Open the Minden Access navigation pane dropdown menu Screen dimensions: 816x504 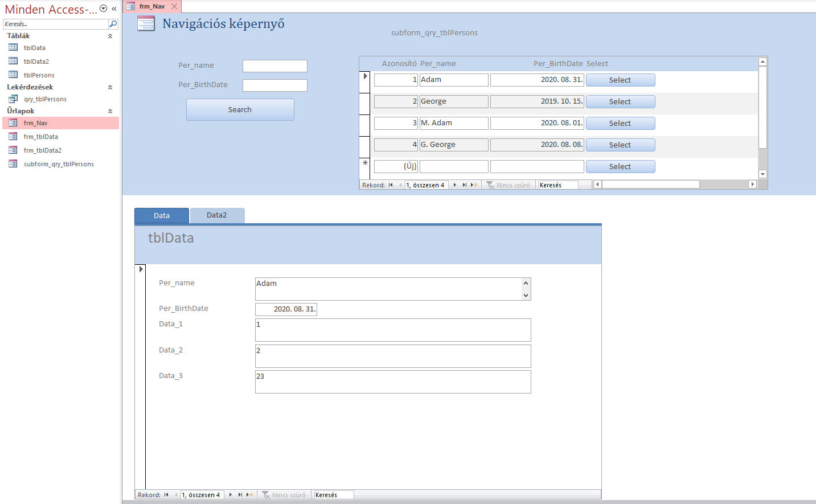pos(103,9)
